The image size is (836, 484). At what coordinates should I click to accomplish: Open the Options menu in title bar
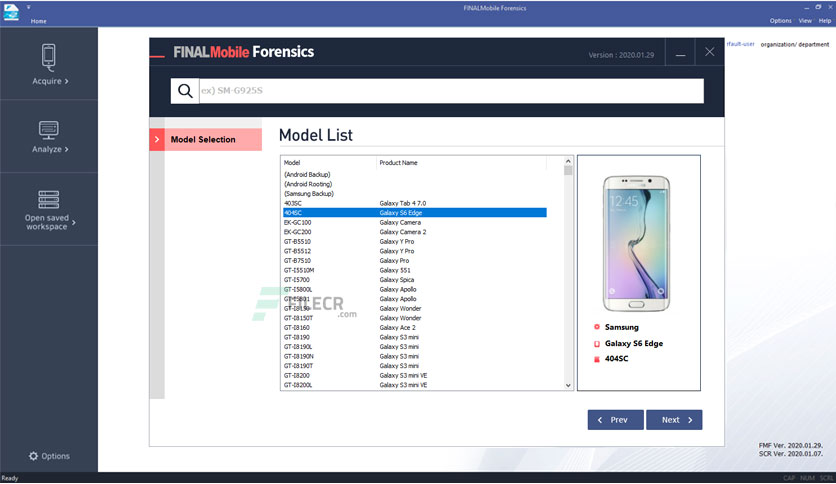pyautogui.click(x=781, y=21)
